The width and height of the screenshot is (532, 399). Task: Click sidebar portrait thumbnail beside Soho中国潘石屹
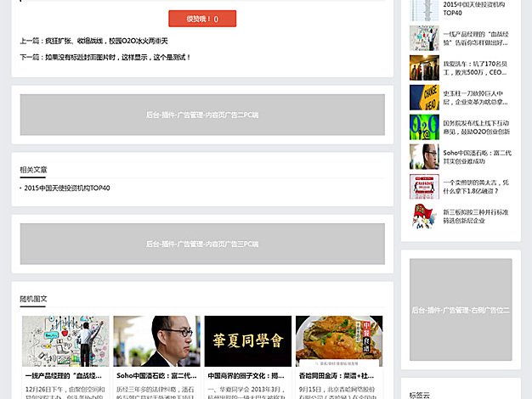(x=424, y=157)
